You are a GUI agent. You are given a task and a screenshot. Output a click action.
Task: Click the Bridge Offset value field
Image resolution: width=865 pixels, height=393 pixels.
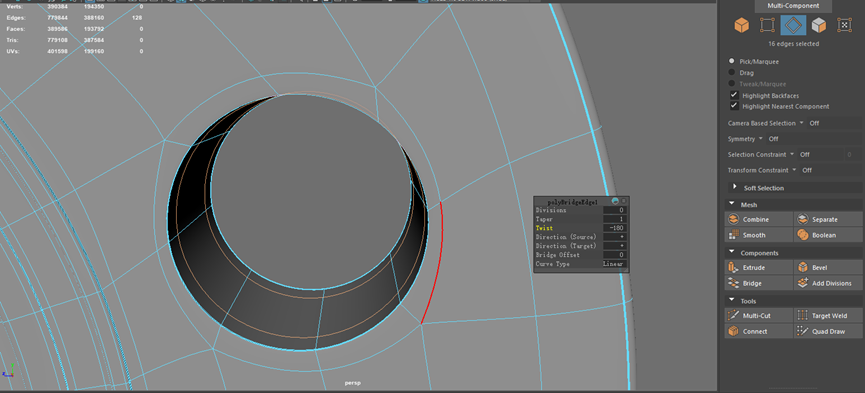pos(615,255)
